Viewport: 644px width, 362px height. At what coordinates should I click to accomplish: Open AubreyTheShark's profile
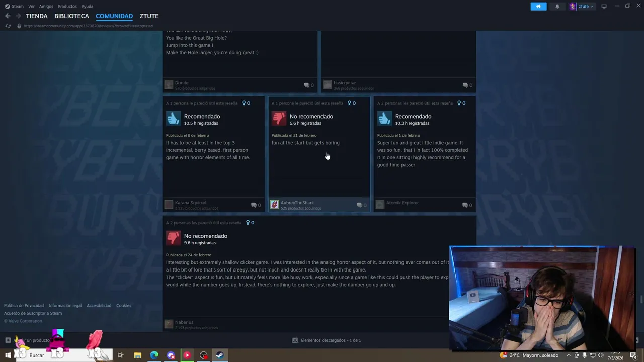click(x=297, y=203)
